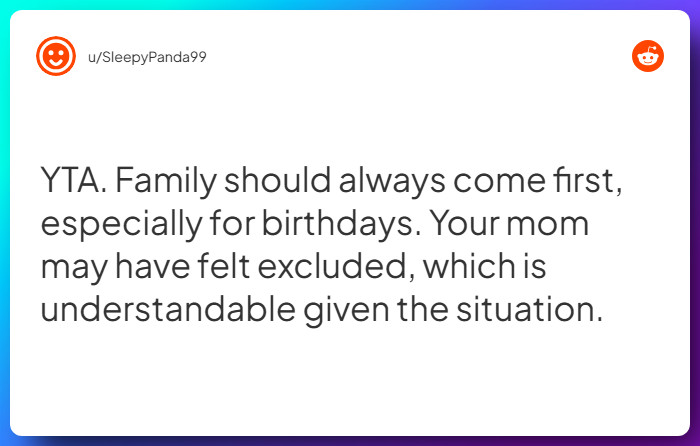Click the word "YTA" in the comment
Viewport: 700px width, 446px height.
coord(72,181)
